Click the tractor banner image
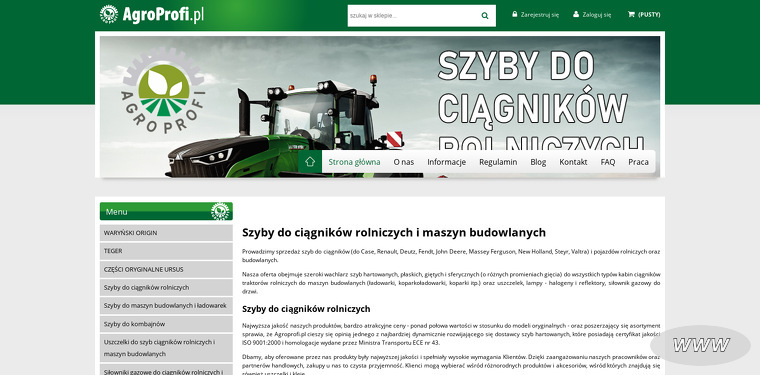This screenshot has width=760, height=375. pyautogui.click(x=380, y=107)
